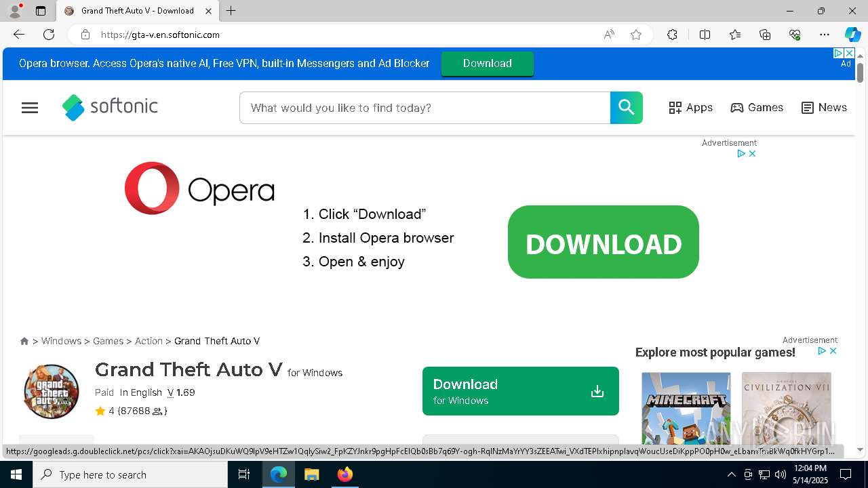
Task: Open Microsoft Edge from taskbar
Action: click(x=279, y=474)
